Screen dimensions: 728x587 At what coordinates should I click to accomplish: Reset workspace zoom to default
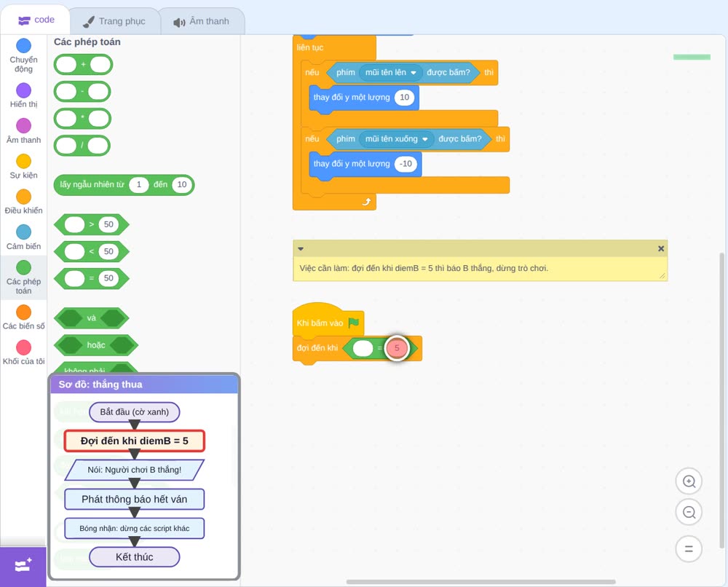click(x=689, y=548)
